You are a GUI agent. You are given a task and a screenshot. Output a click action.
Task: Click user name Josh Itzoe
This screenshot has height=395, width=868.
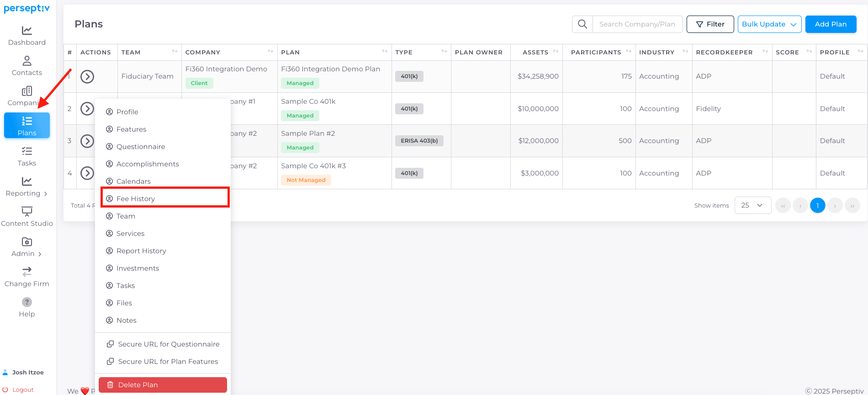click(x=28, y=373)
